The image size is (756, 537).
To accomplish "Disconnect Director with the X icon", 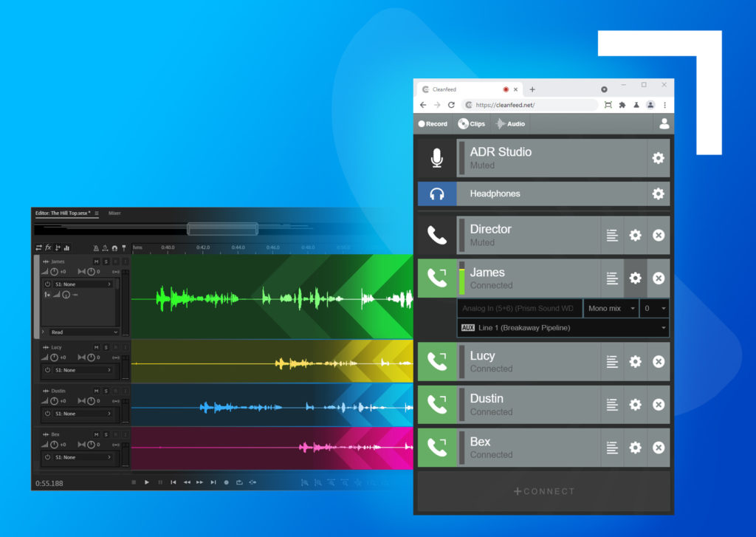I will [658, 235].
